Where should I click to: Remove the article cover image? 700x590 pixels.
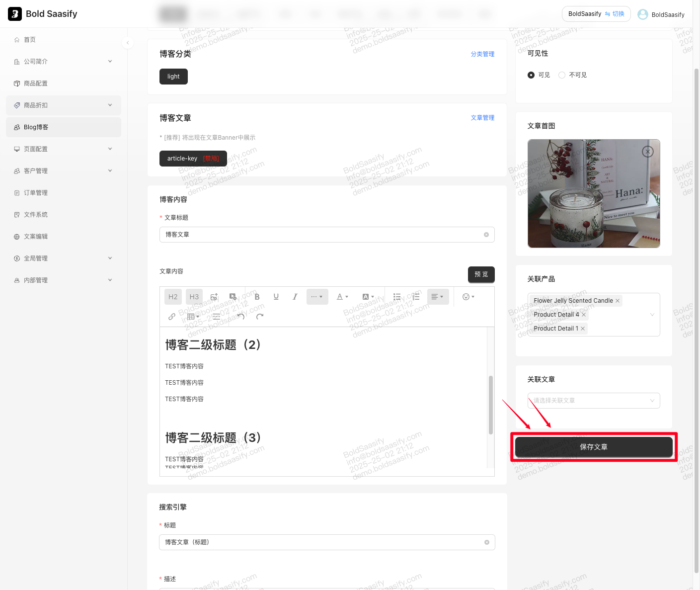[648, 152]
